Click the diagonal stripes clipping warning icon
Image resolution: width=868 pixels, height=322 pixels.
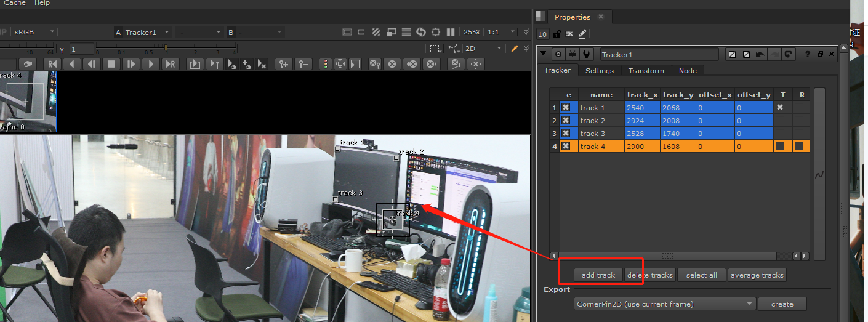tap(376, 32)
